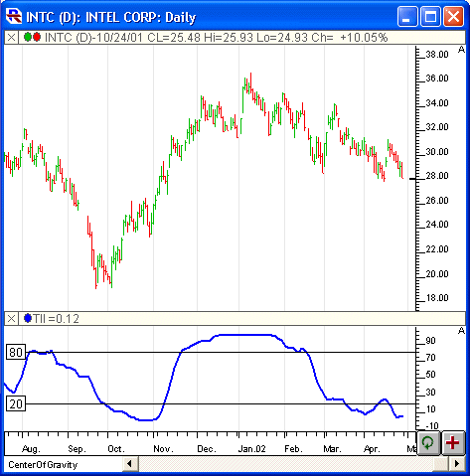This screenshot has width=470, height=476.
Task: Minimize the INTC chart window
Action: (x=407, y=16)
